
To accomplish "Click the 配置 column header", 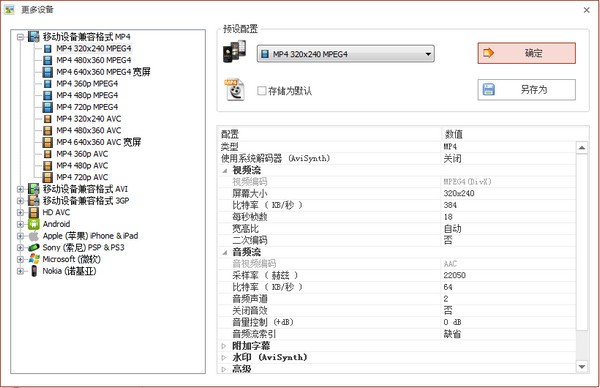I will pos(230,134).
